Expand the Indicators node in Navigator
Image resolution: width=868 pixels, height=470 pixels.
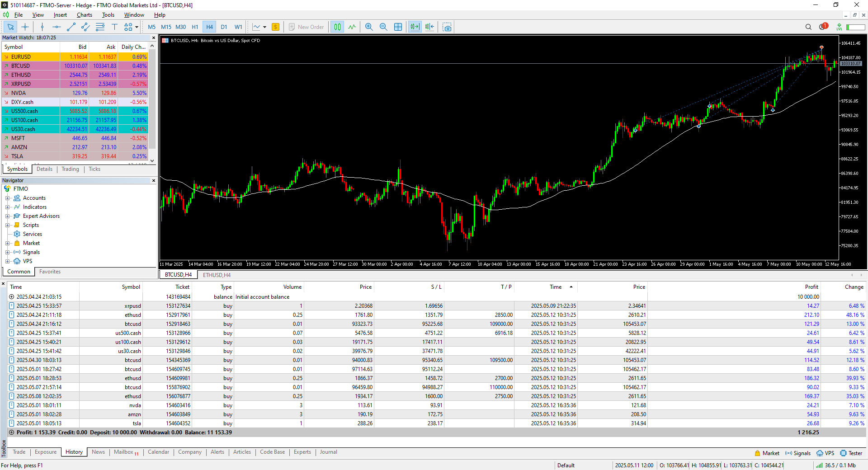pyautogui.click(x=7, y=207)
